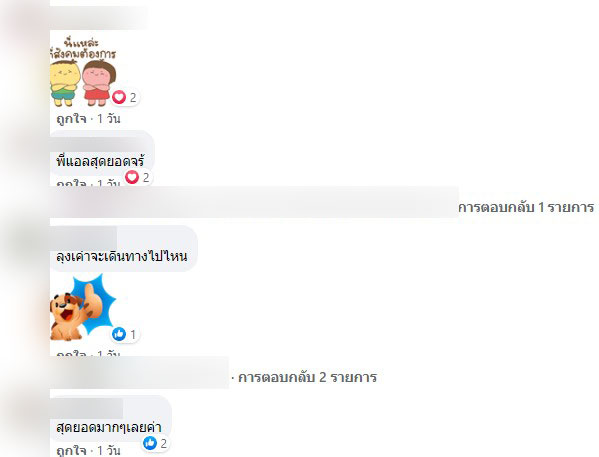Screen dimensions: 599x457
Task: Click ถูกใจ beneath พี่แอลสุดยอดจร้ comment
Action: click(71, 183)
